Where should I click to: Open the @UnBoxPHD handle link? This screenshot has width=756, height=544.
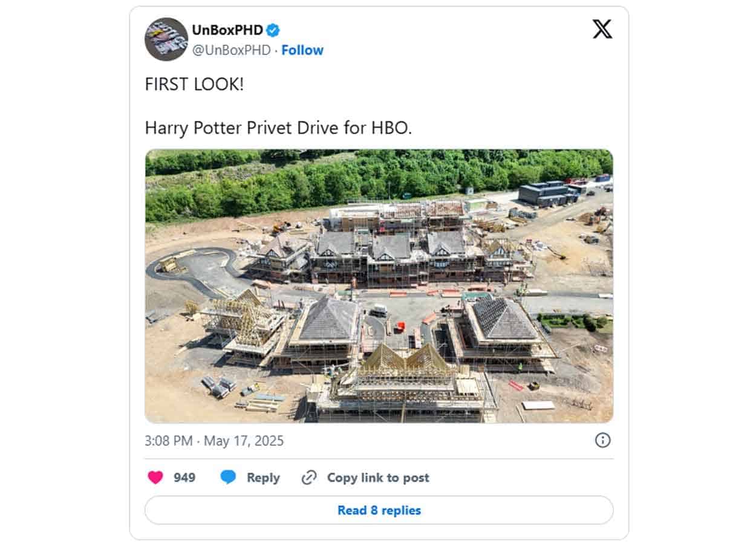pos(231,50)
